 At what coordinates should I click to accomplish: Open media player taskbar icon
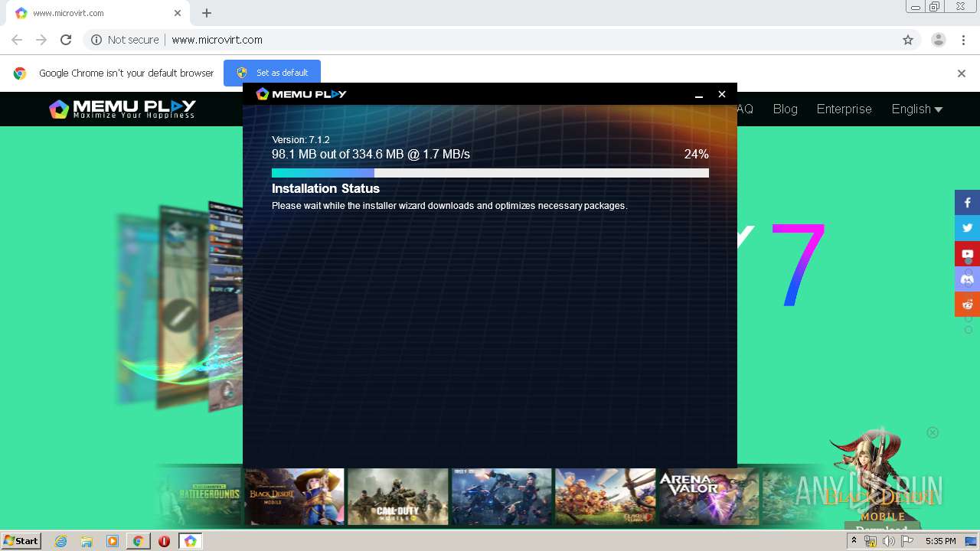[x=113, y=541]
